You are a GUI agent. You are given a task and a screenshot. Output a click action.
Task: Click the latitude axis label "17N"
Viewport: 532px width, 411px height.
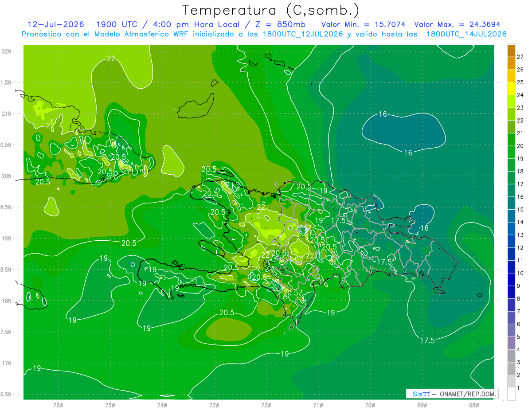8,363
